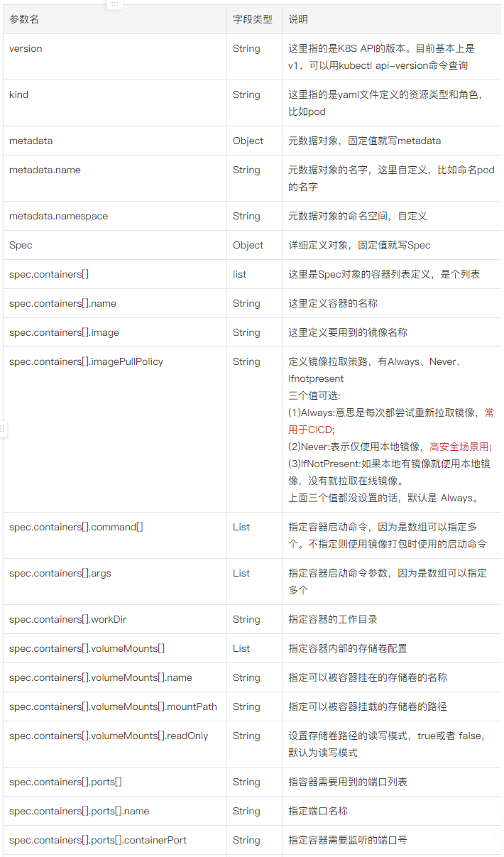Click String type in the metadata.namespace row
Viewport: 504px width, 857px height.
(246, 217)
